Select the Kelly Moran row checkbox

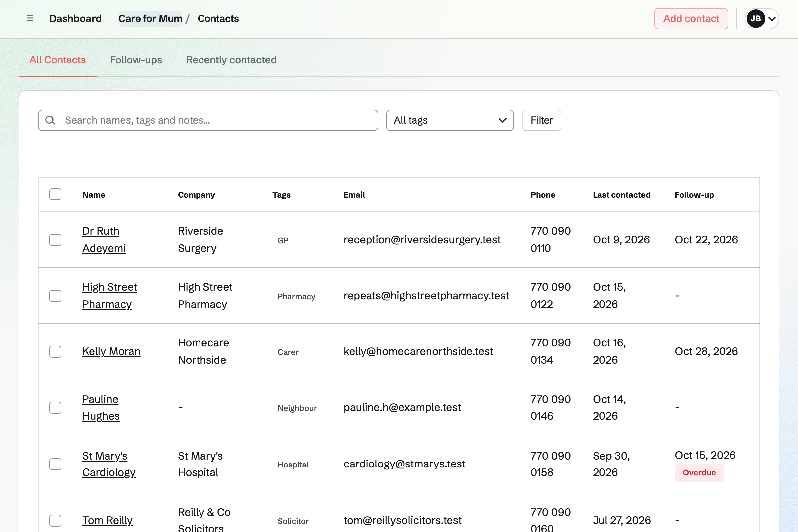(55, 352)
